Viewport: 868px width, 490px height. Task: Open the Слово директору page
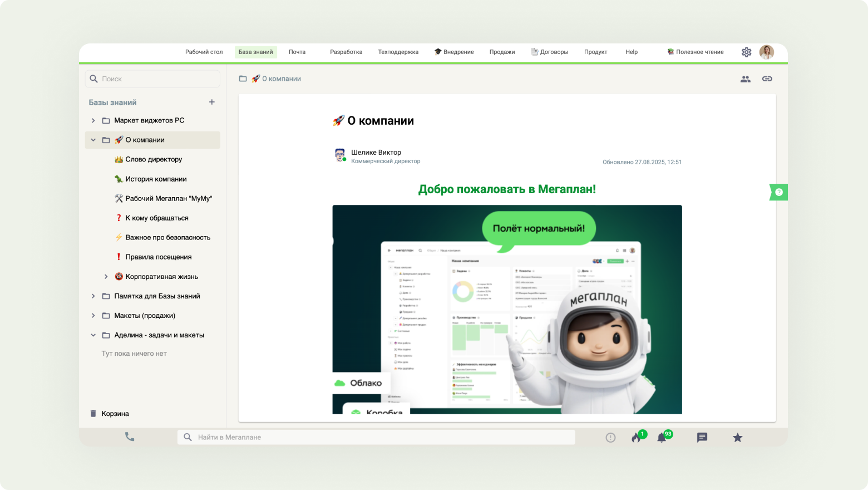pyautogui.click(x=154, y=160)
